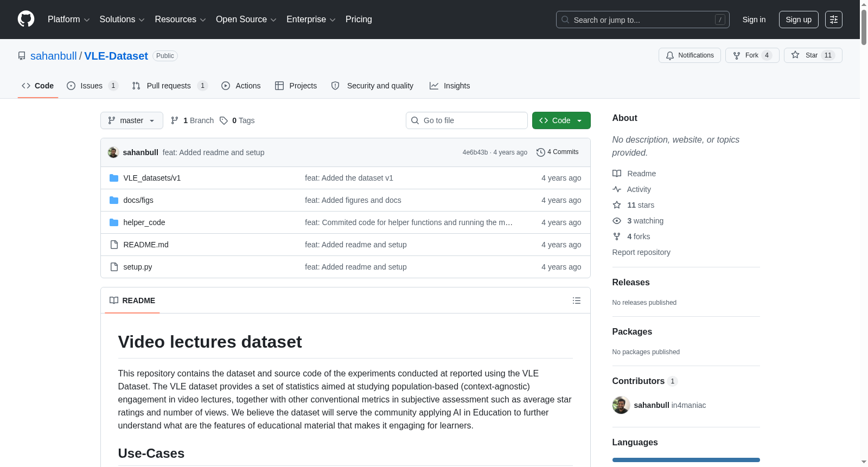Focus the Go to file field
Screen dimensions: 868x467
click(467, 120)
